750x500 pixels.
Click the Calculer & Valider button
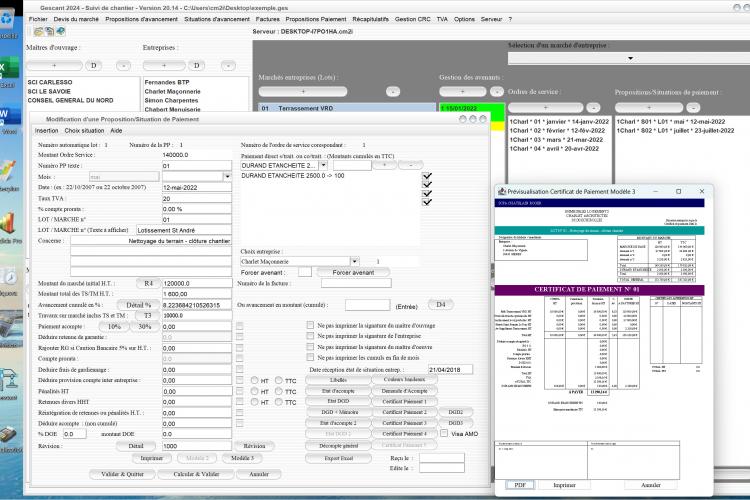196,474
